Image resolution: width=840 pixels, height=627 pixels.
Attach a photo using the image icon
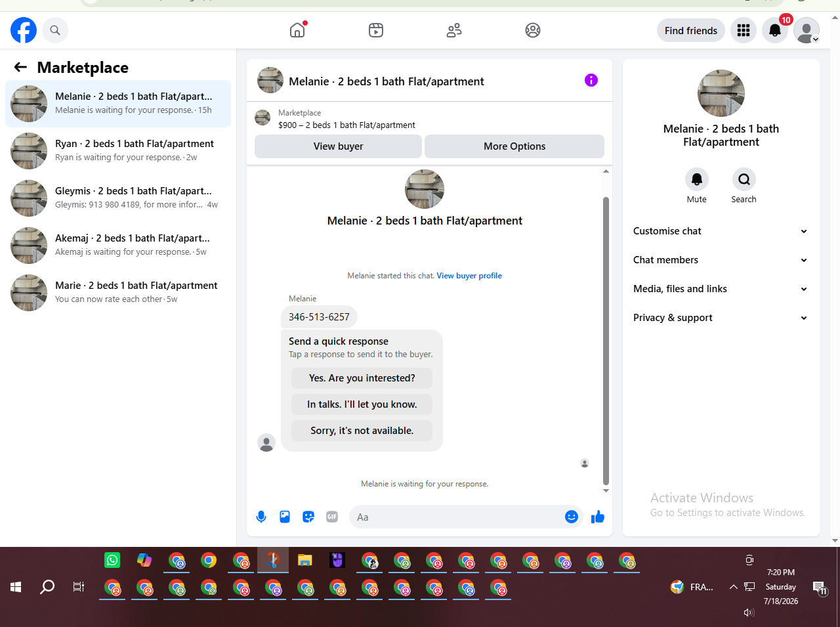(285, 517)
